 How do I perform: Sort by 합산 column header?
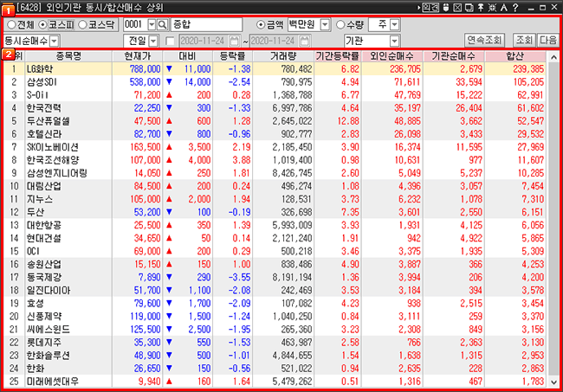coord(514,56)
